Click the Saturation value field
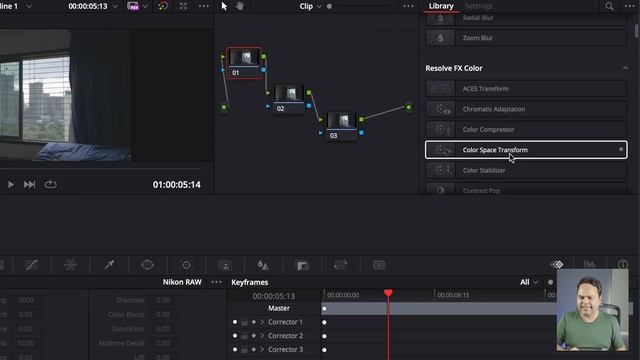This screenshot has height=360, width=640. 163,329
